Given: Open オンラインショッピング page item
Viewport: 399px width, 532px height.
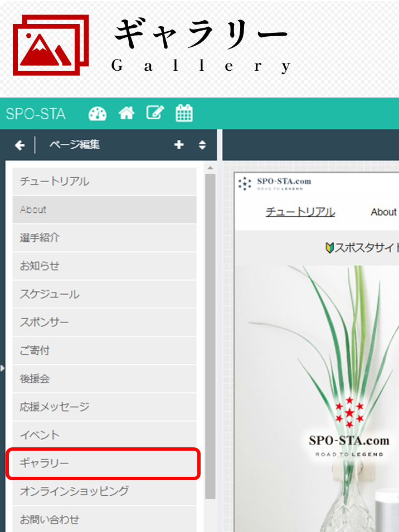Looking at the screenshot, I should point(104,491).
